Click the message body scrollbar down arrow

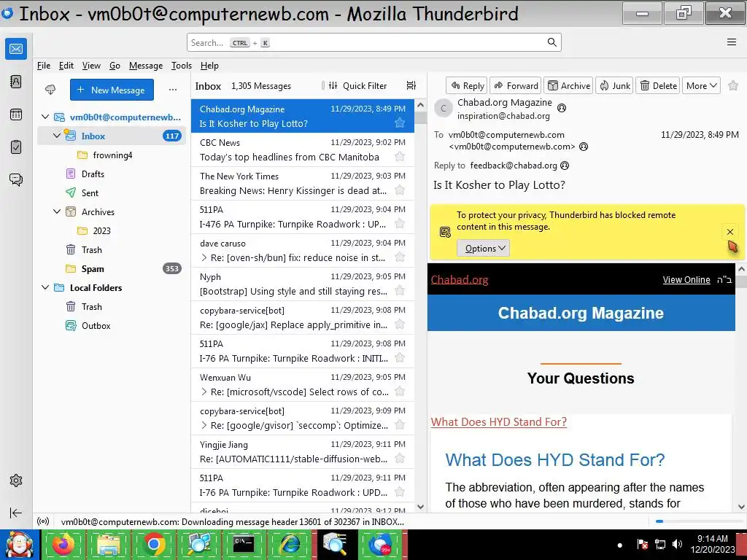pyautogui.click(x=741, y=507)
